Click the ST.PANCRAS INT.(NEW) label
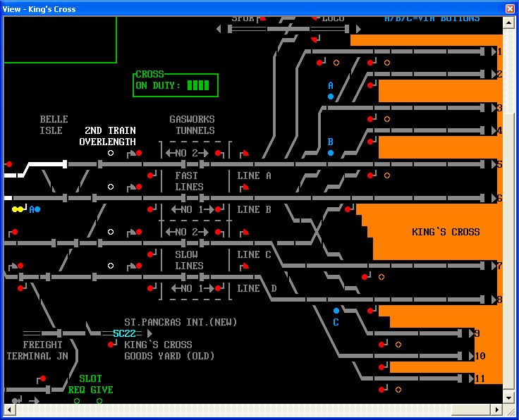Screen dimensions: 519x420 tap(181, 322)
